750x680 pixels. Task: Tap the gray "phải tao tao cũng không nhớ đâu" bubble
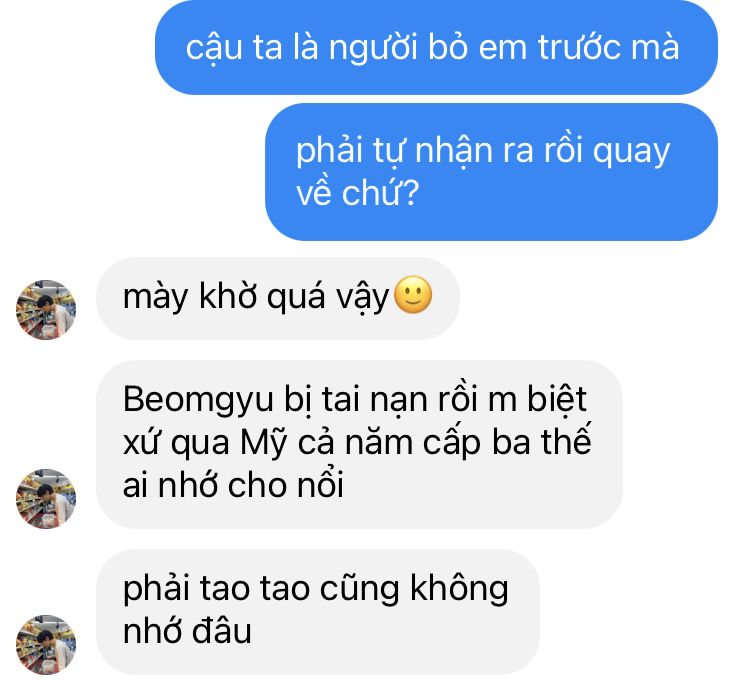pos(318,612)
